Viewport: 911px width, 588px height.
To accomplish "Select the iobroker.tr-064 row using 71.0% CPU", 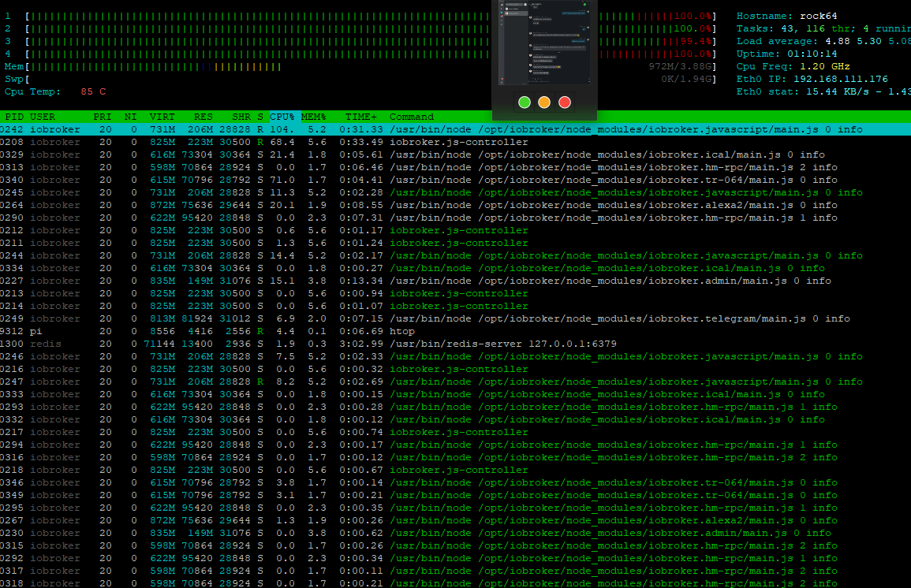I will [x=456, y=180].
